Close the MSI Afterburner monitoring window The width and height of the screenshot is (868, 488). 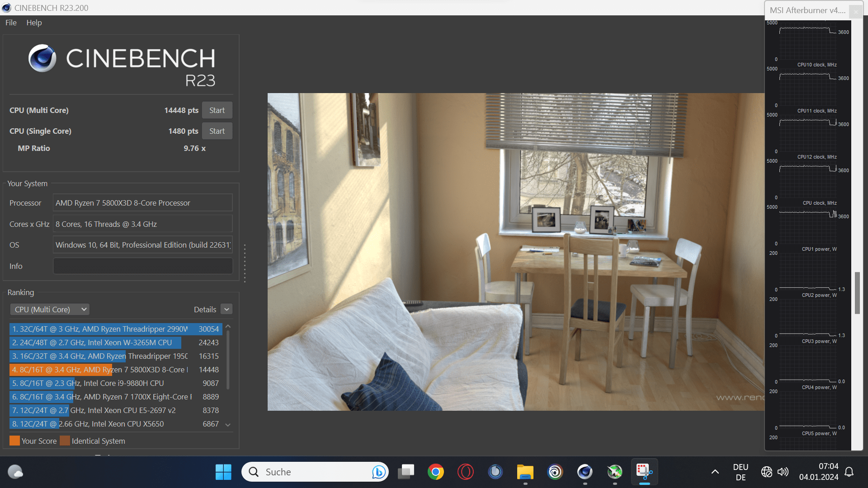[856, 11]
